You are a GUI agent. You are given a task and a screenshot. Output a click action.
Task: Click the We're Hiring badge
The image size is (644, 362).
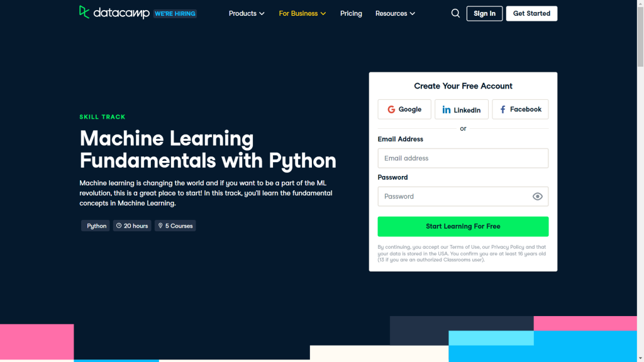(x=175, y=14)
